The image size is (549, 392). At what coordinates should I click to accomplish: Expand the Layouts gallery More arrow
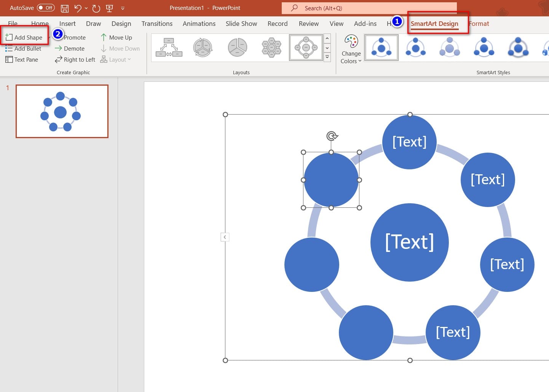coord(327,57)
